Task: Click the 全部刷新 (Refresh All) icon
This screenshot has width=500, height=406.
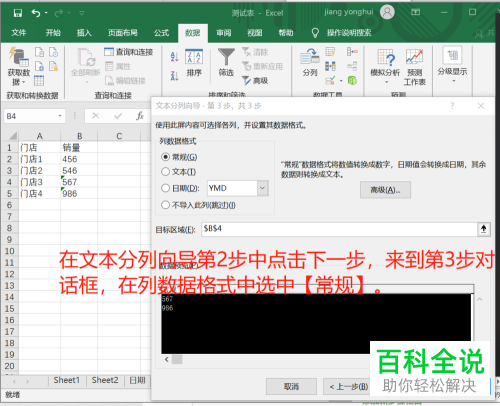Action: click(x=86, y=57)
